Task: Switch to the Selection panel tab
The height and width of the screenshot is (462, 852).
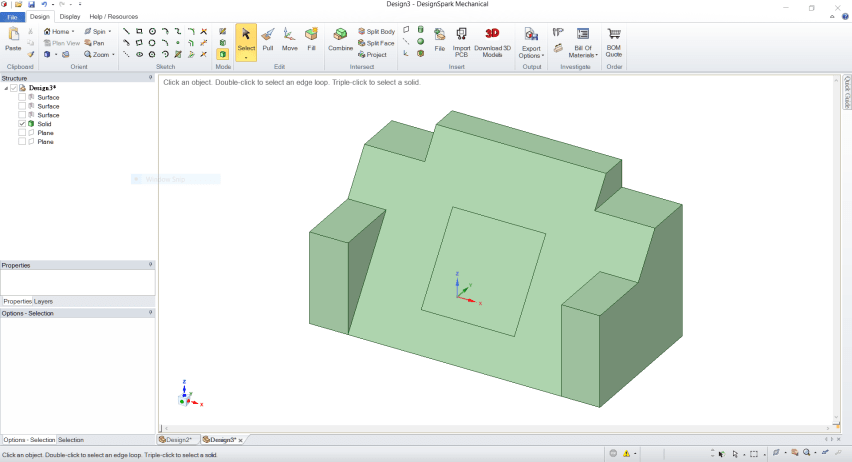Action: (71, 440)
